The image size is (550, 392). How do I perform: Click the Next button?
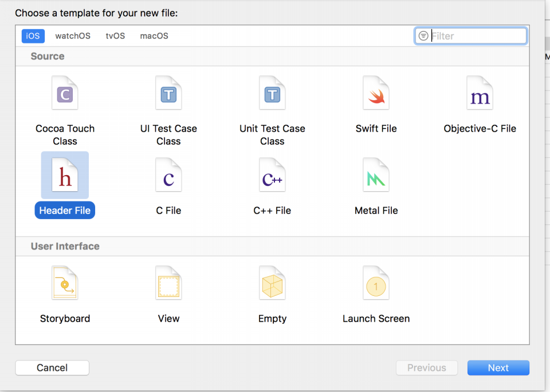coord(498,368)
